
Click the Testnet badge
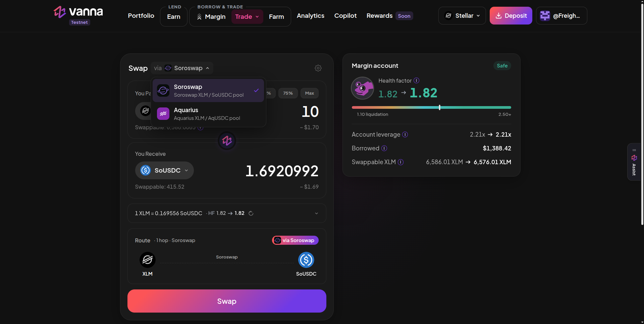(79, 22)
